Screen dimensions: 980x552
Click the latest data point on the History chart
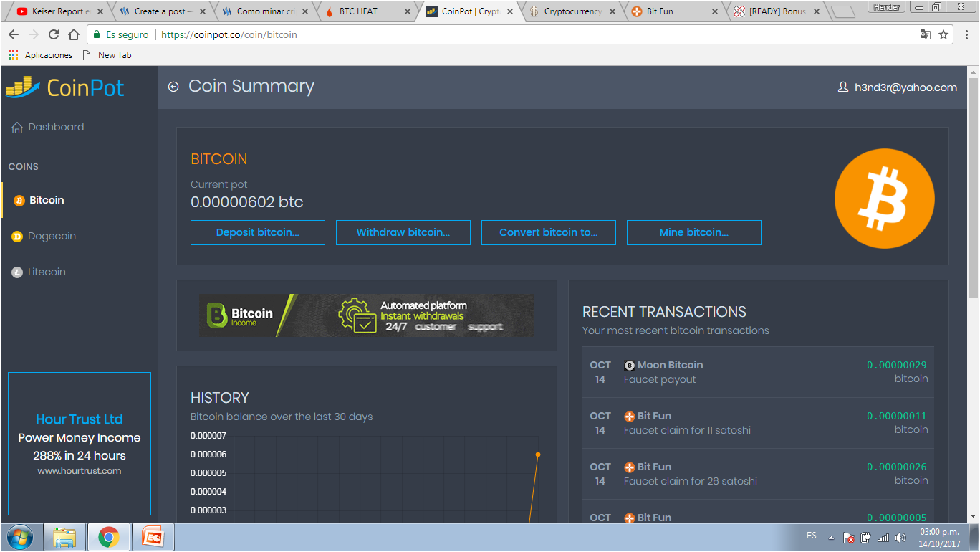click(538, 455)
